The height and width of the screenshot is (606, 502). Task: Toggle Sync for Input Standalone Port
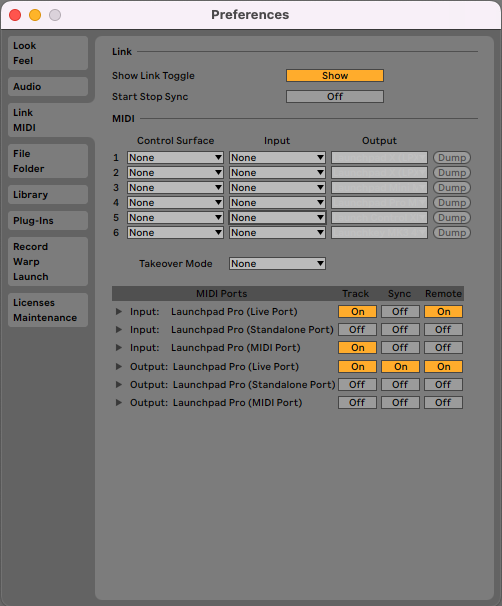click(x=400, y=330)
